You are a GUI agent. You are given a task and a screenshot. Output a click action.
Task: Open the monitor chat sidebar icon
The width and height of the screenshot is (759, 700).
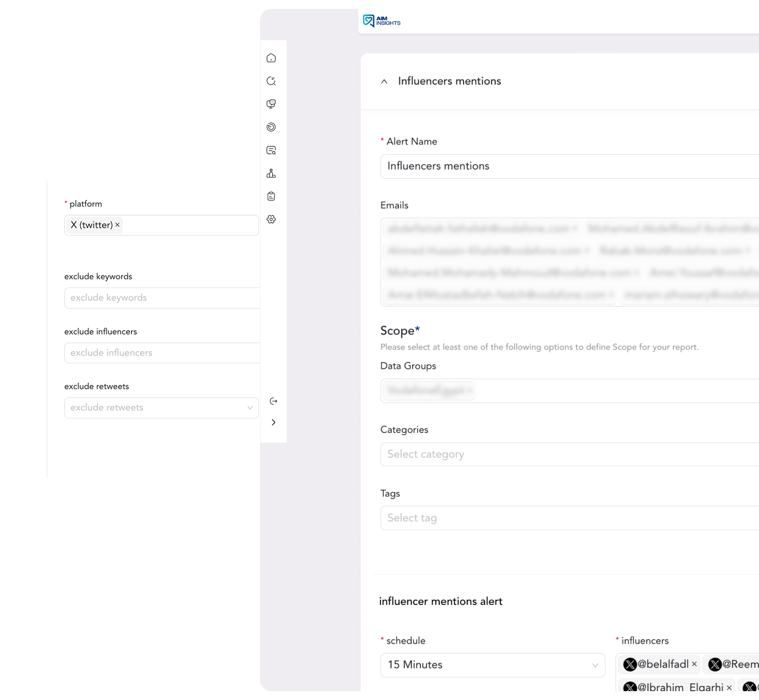271,104
